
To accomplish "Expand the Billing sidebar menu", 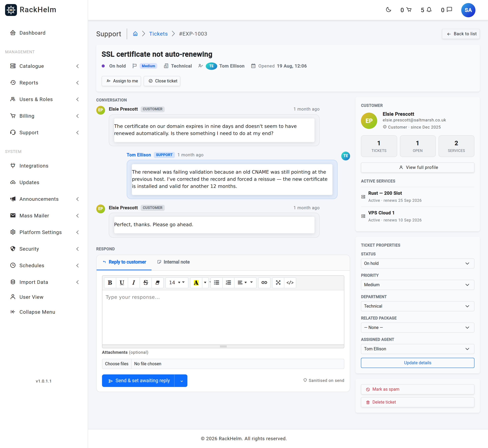I will point(44,116).
